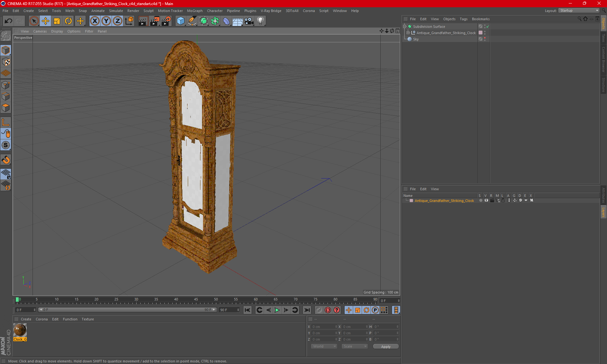The width and height of the screenshot is (607, 364).
Task: Activate the Scale tool
Action: click(x=57, y=21)
